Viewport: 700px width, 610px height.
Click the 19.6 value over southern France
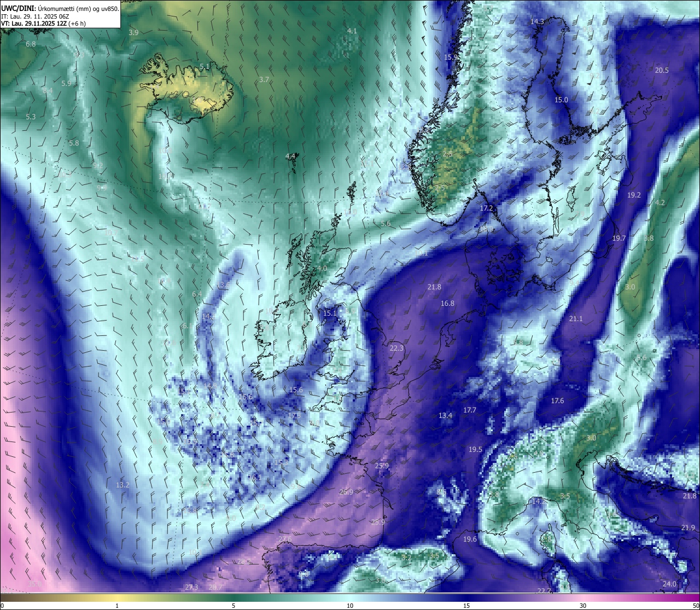tap(470, 539)
